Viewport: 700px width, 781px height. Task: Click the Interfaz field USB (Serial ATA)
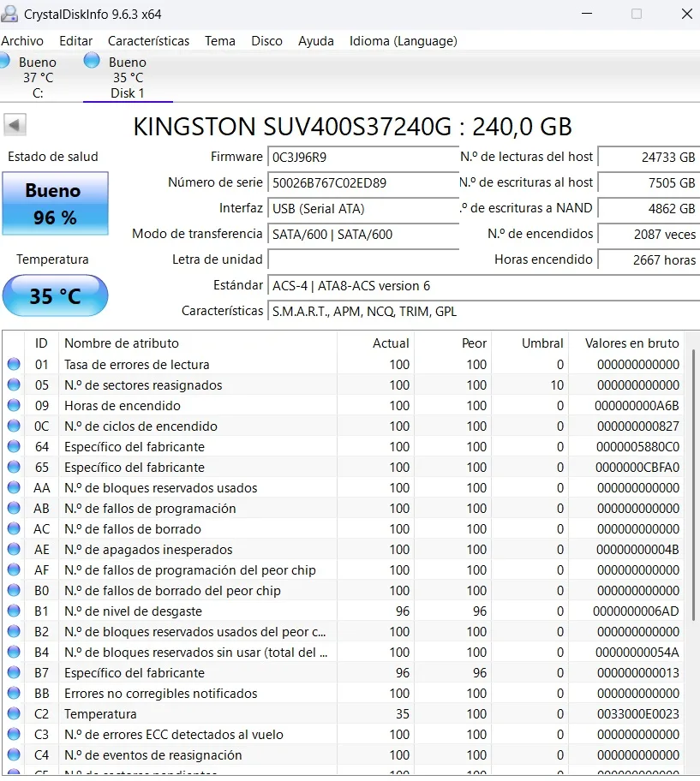362,209
